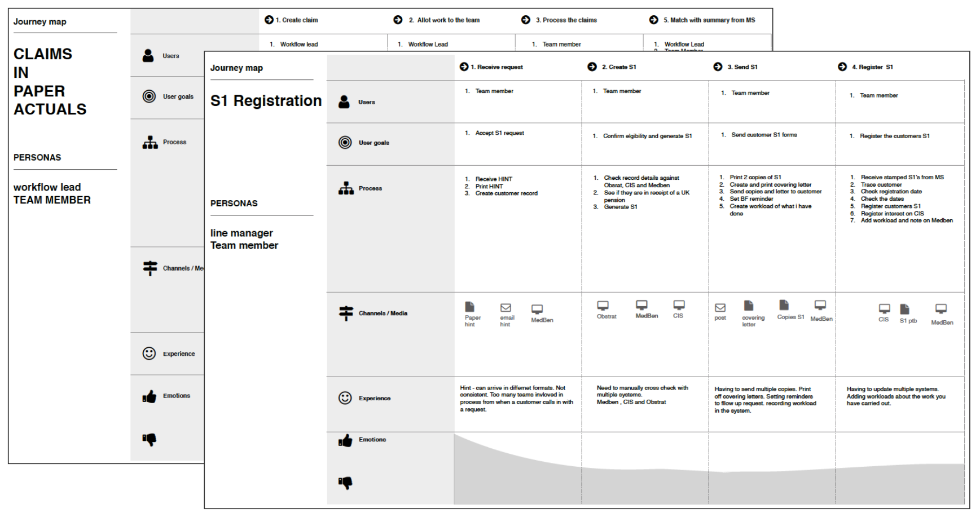
Task: Click the experience note starting 'Hint - can arrive'
Action: click(516, 399)
